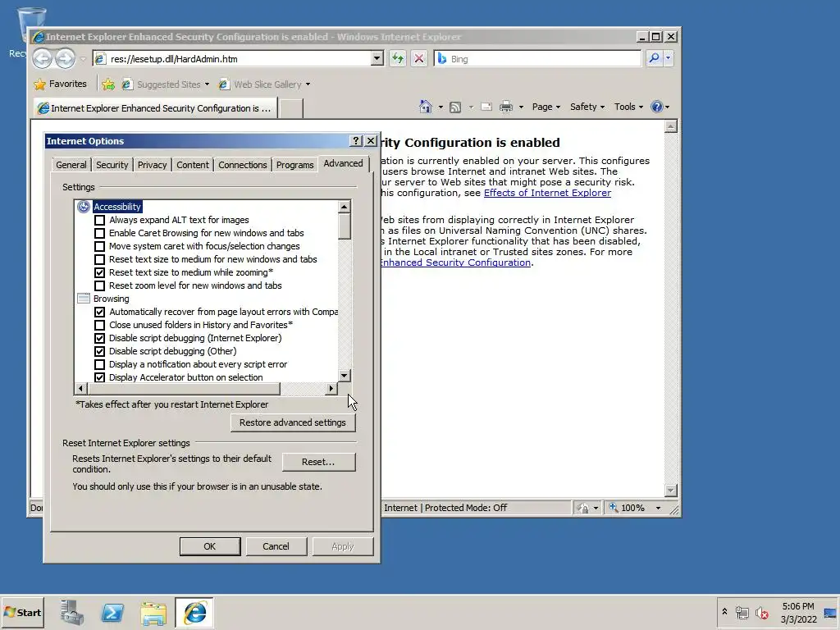Click the Accessibility category icon
Viewport: 840px width, 630px height.
tap(84, 207)
